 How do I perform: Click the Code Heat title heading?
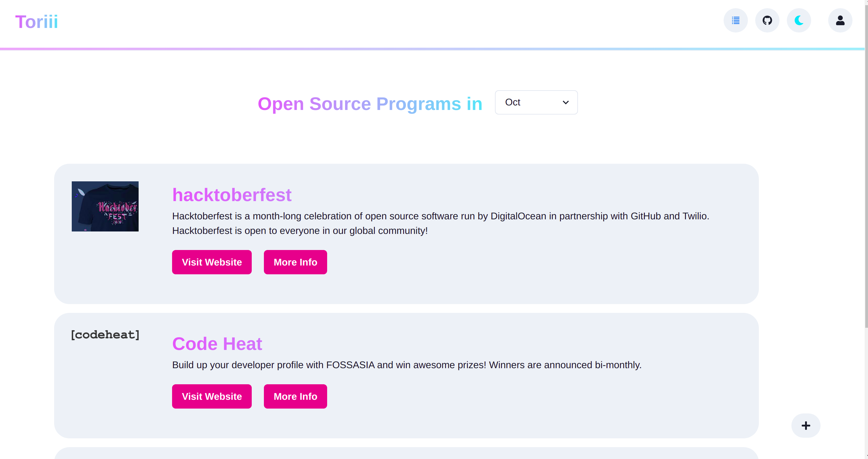[217, 344]
